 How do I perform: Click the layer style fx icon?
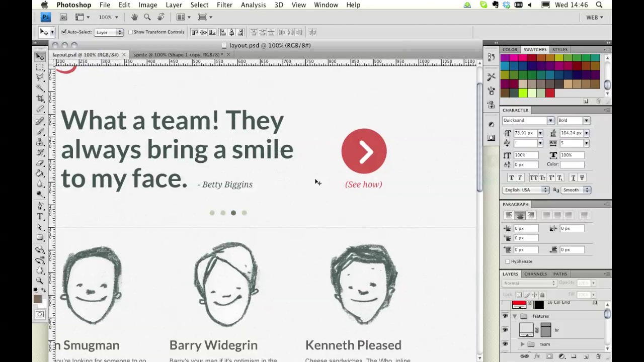pyautogui.click(x=537, y=356)
